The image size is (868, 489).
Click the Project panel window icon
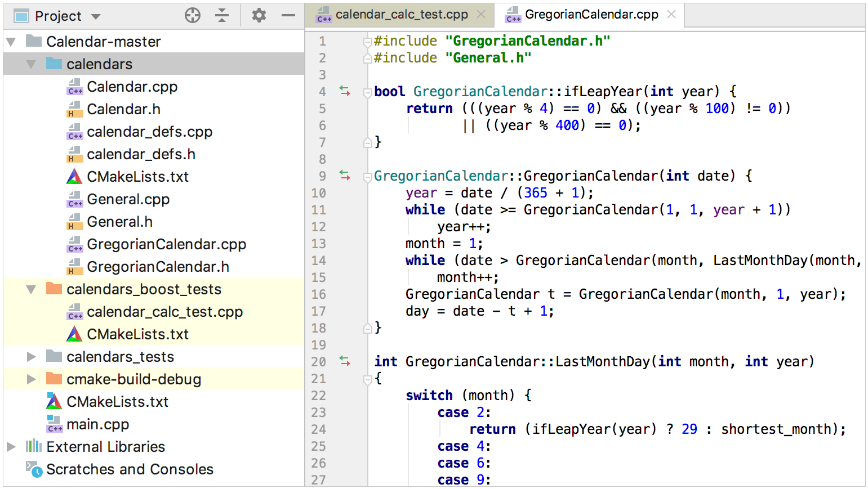pyautogui.click(x=21, y=16)
